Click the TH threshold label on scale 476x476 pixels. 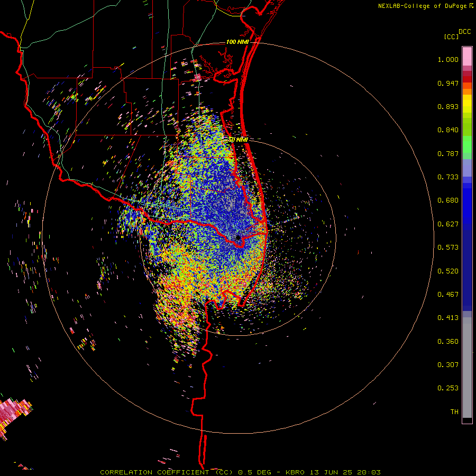pos(454,412)
